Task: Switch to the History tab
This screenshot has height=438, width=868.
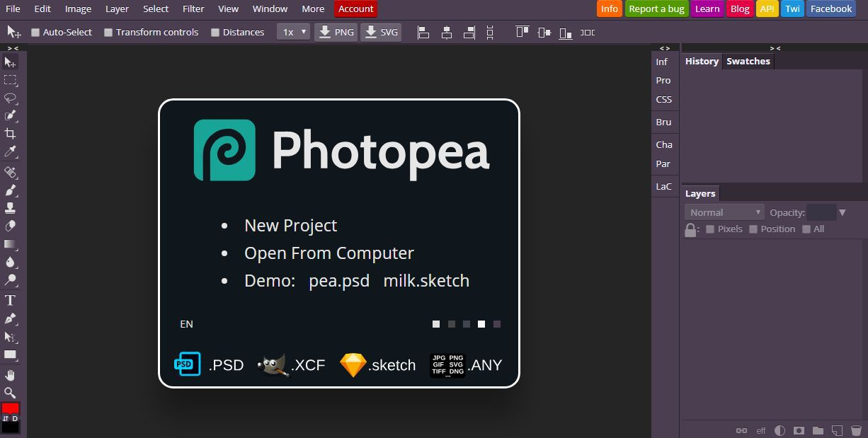Action: tap(702, 62)
